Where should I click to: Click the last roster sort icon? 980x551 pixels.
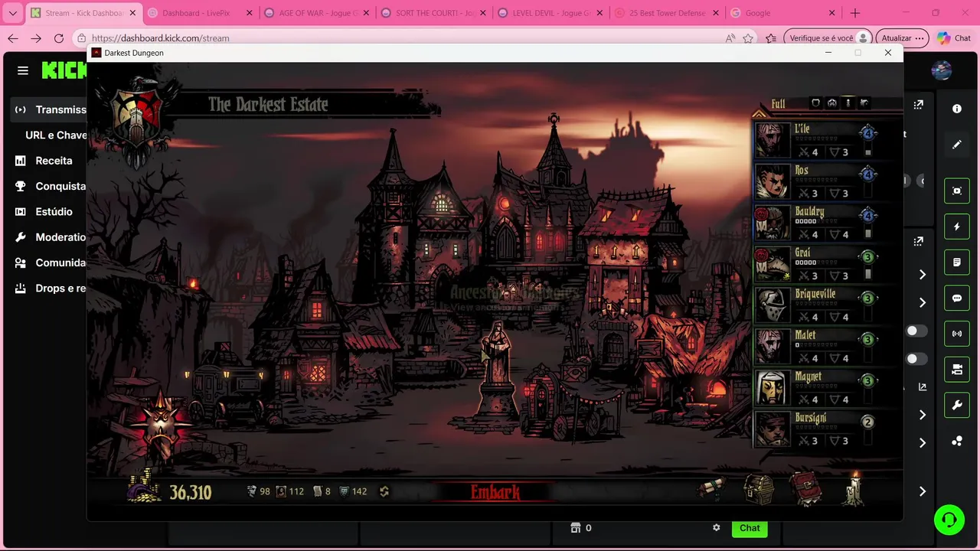coord(864,103)
